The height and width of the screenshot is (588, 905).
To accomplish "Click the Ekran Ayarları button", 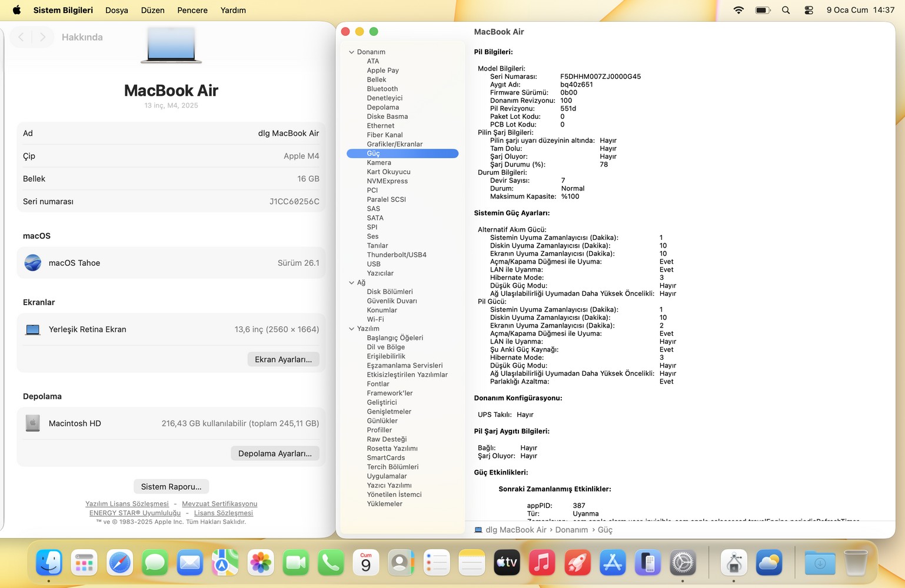I will 283,360.
